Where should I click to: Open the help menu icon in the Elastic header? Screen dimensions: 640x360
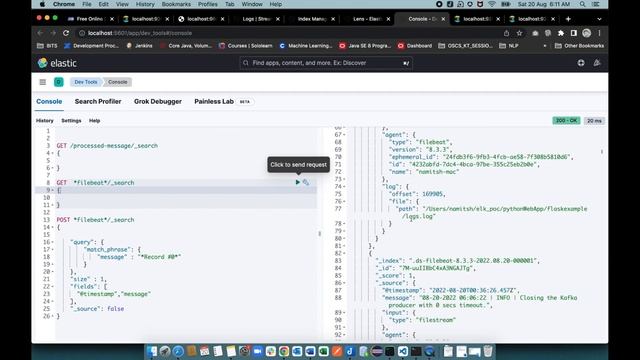point(581,63)
